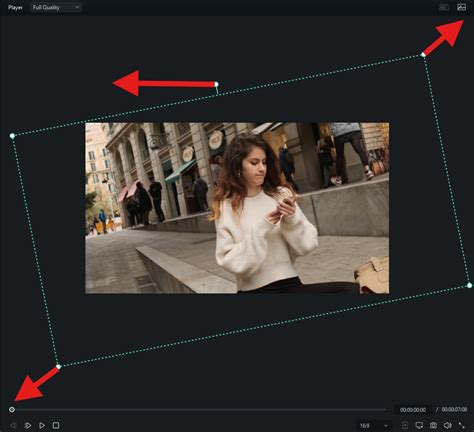Stop the playback with square button

point(56,425)
